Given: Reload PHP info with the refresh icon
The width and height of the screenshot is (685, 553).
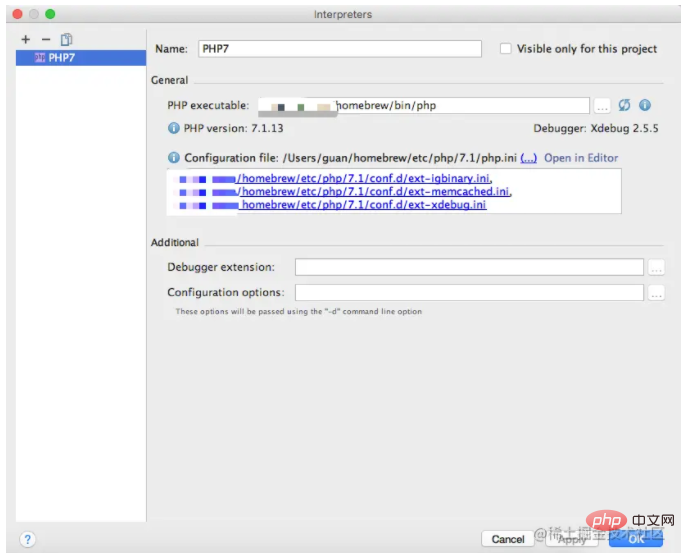Looking at the screenshot, I should [x=625, y=105].
